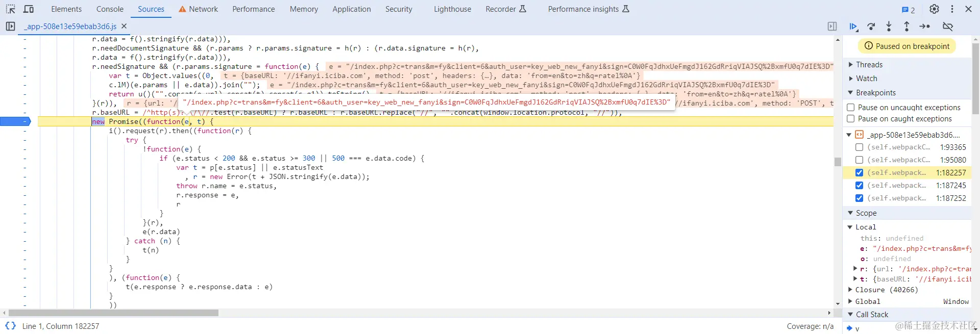Step over next function call
The height and width of the screenshot is (334, 980).
pyautogui.click(x=871, y=27)
